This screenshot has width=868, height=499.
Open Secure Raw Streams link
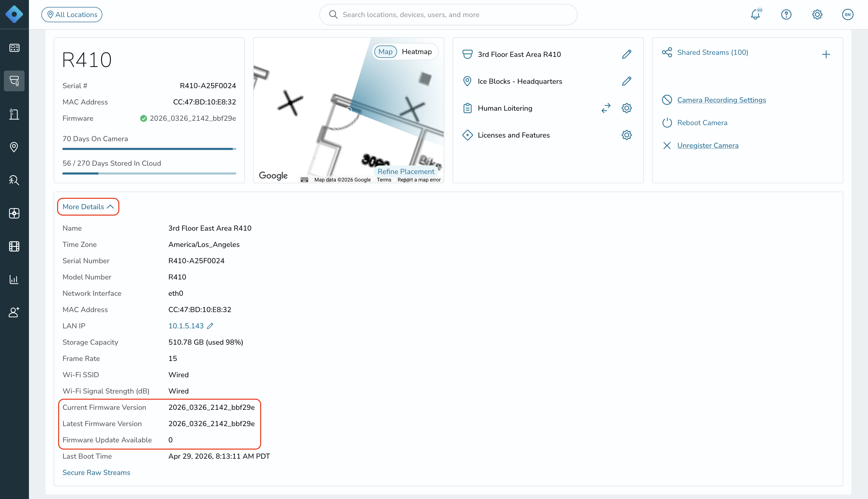pyautogui.click(x=96, y=473)
